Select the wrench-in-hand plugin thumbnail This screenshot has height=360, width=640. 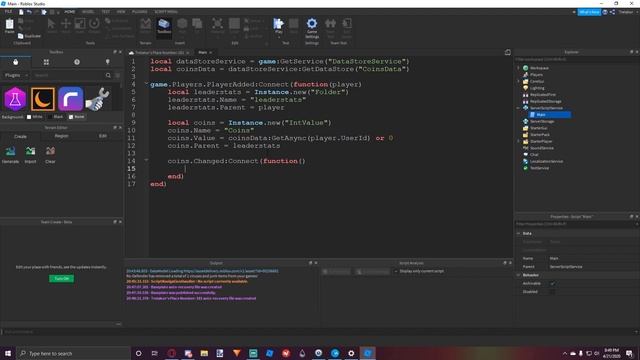pyautogui.click(x=98, y=99)
